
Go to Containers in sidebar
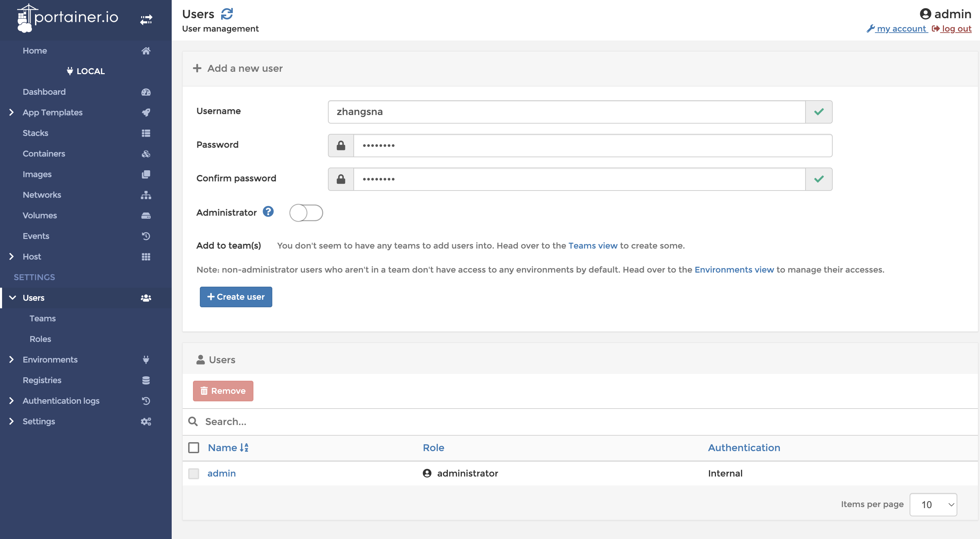(44, 154)
